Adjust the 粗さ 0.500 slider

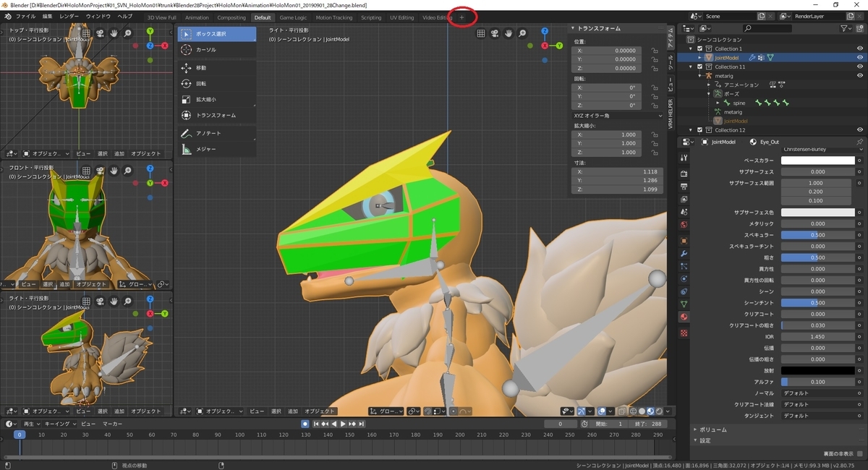[x=817, y=257]
